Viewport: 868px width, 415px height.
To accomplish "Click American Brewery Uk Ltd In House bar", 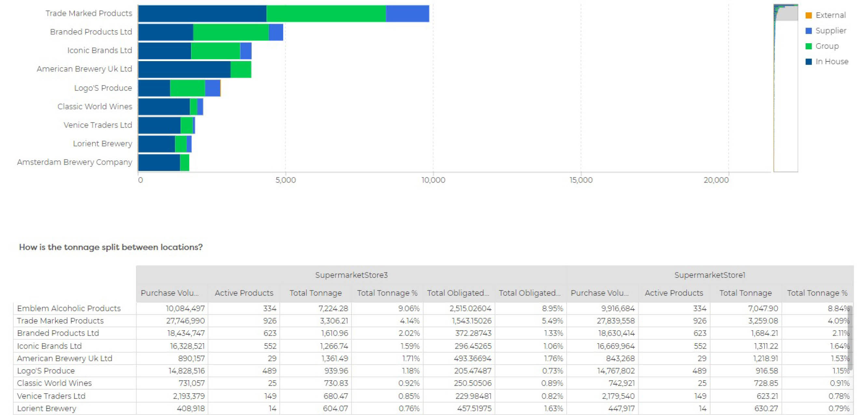I will point(184,69).
